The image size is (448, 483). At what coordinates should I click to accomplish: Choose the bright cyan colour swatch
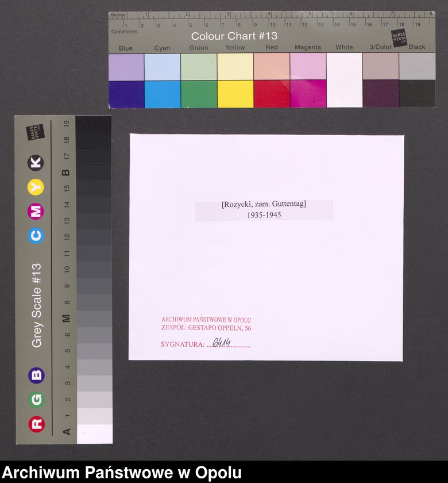click(x=163, y=94)
